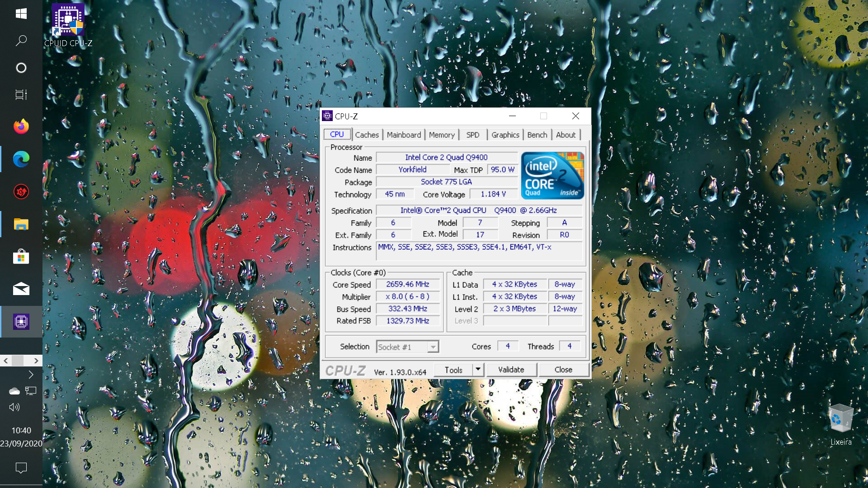Screen dimensions: 868x488
Task: Switch to the SPD tab
Action: (x=473, y=135)
